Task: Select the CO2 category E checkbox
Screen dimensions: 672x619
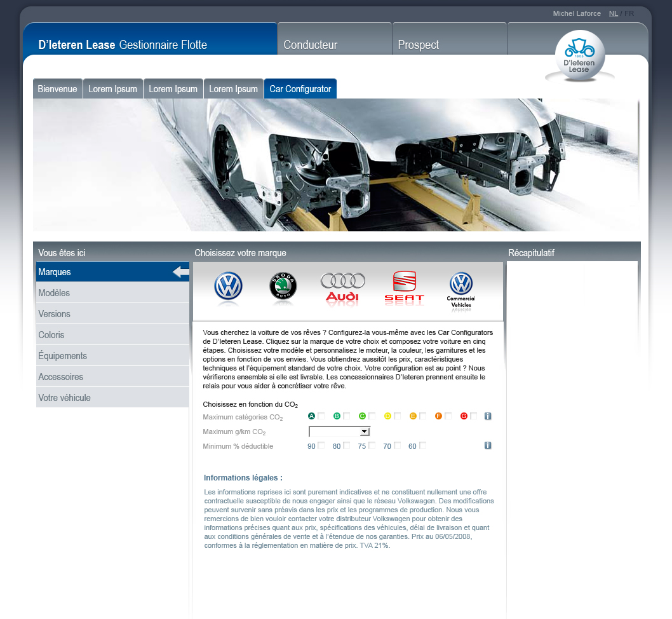Action: [422, 416]
